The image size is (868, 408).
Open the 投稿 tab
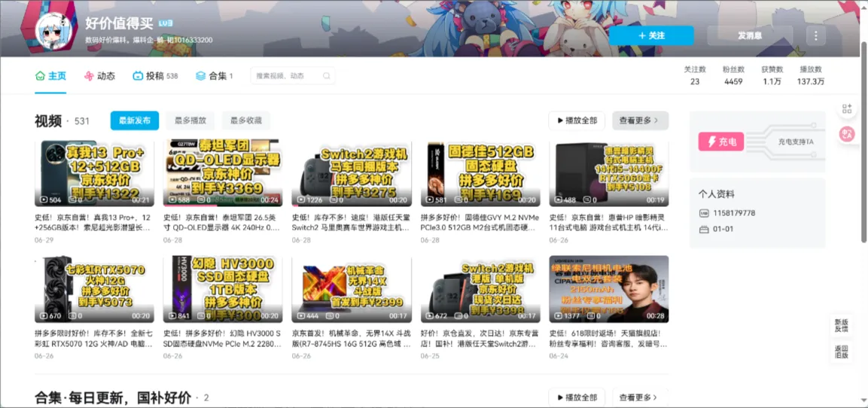[x=155, y=76]
